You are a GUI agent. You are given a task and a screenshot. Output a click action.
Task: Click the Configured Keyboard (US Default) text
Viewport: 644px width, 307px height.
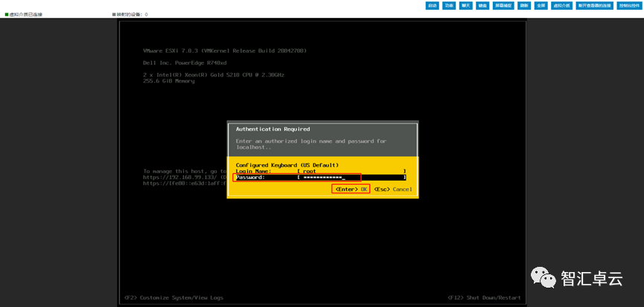[287, 165]
